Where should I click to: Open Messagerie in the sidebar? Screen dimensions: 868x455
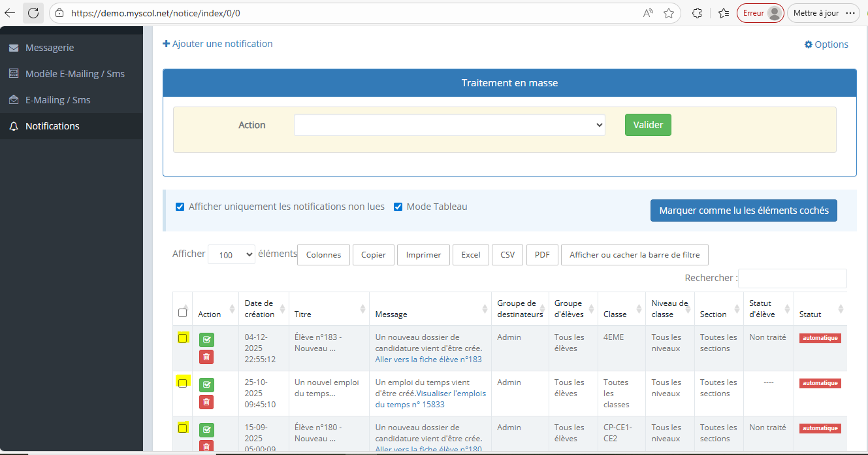coord(50,48)
